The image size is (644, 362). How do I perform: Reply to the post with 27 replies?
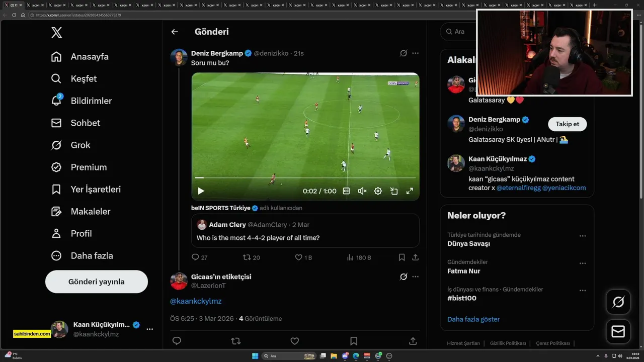click(x=200, y=257)
